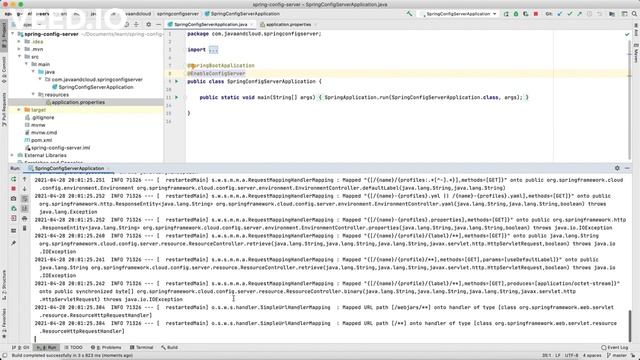
Task: Open the Terminal tool window
Action: click(x=141, y=347)
